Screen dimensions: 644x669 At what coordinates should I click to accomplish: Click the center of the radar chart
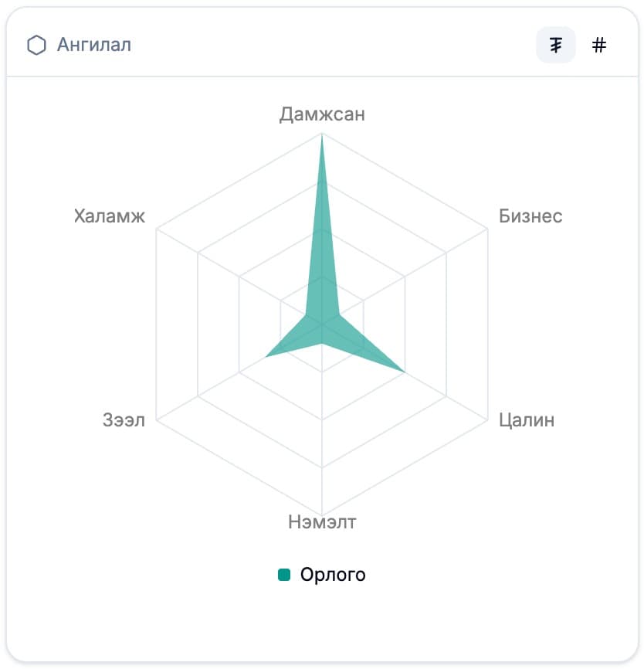322,324
